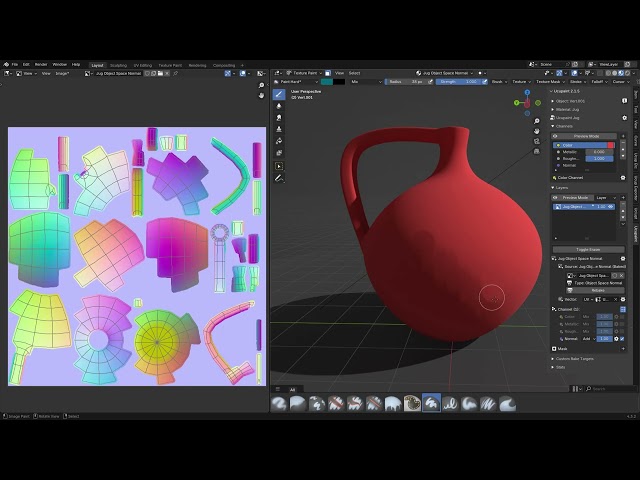Click the strength pressure sensitivity icon
The image size is (640, 480).
tap(484, 82)
